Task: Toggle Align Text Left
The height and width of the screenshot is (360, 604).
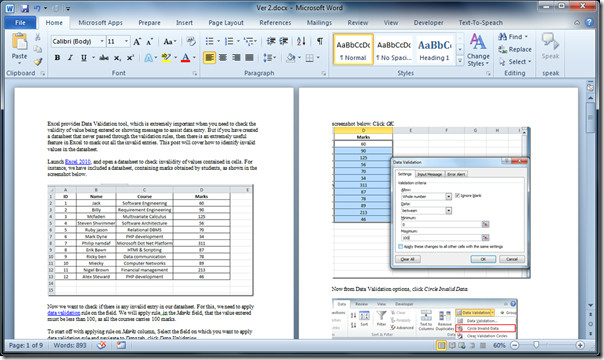Action: pyautogui.click(x=209, y=58)
